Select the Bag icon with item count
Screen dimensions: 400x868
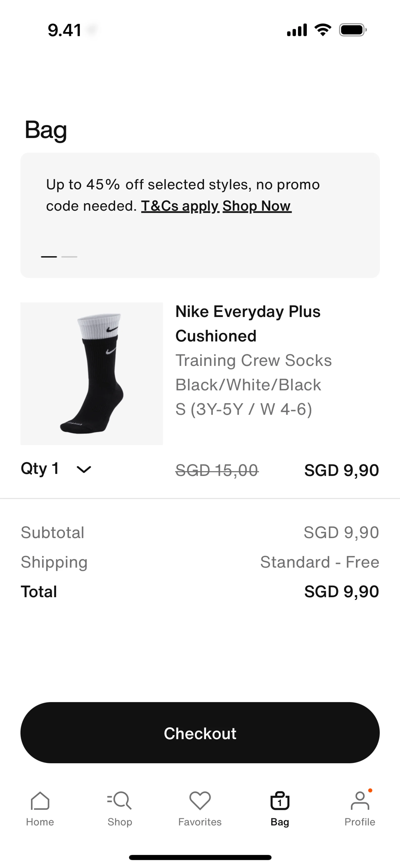pyautogui.click(x=280, y=801)
